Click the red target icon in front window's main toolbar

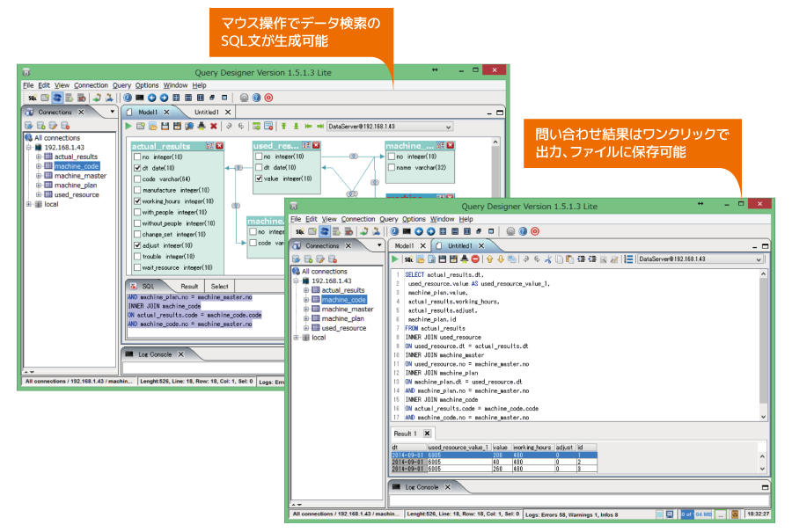(535, 231)
